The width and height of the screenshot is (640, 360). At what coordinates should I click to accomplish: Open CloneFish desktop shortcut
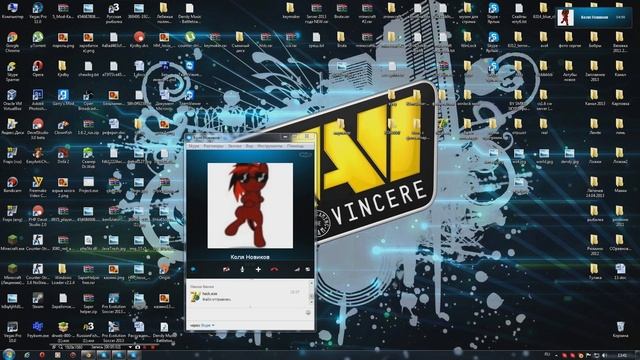point(63,127)
